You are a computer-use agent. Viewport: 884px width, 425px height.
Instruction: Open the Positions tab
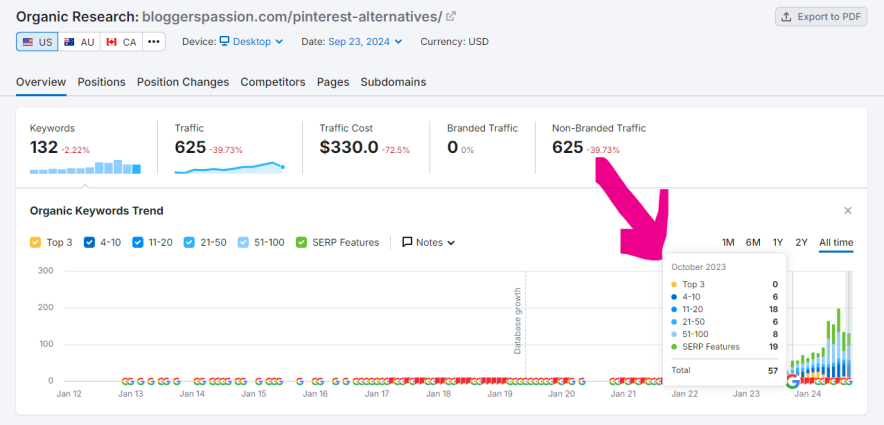pos(101,82)
